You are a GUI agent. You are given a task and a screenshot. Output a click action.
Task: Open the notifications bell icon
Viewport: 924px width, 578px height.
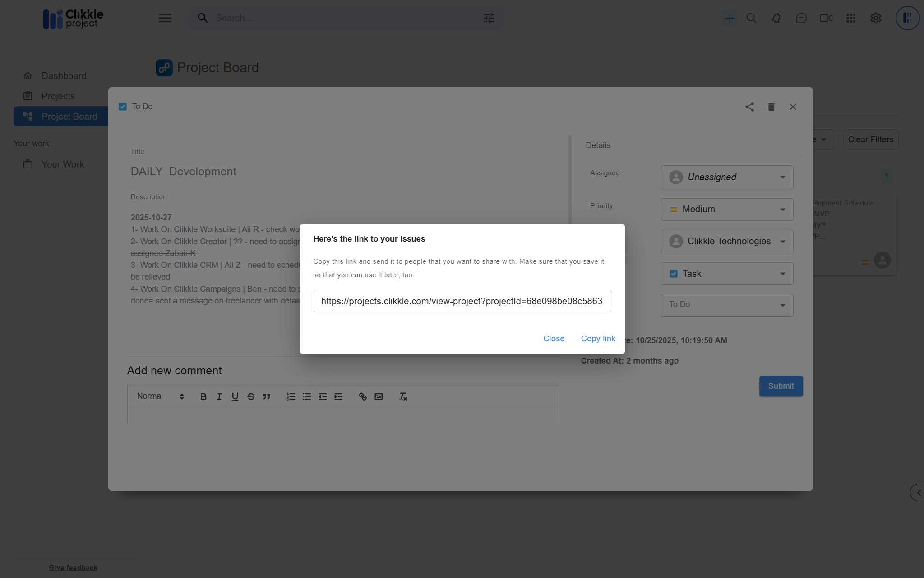[x=776, y=18]
